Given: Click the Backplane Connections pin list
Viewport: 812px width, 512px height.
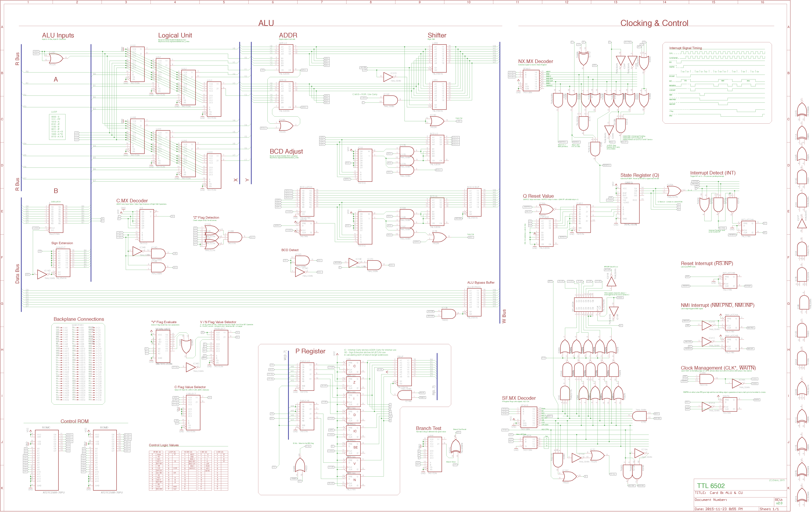Looking at the screenshot, I should coord(78,364).
